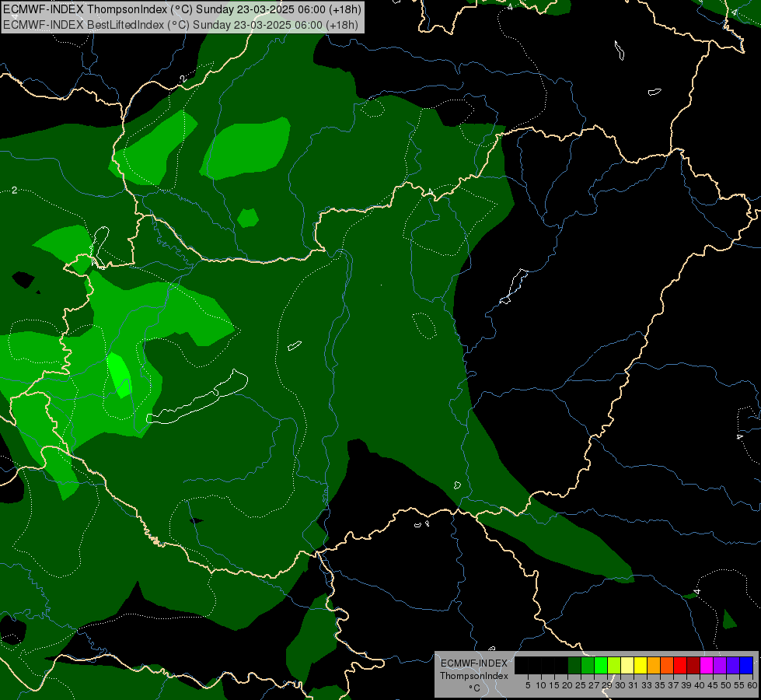The width and height of the screenshot is (761, 700).
Task: Click legend tick label "25"
Action: click(x=581, y=685)
